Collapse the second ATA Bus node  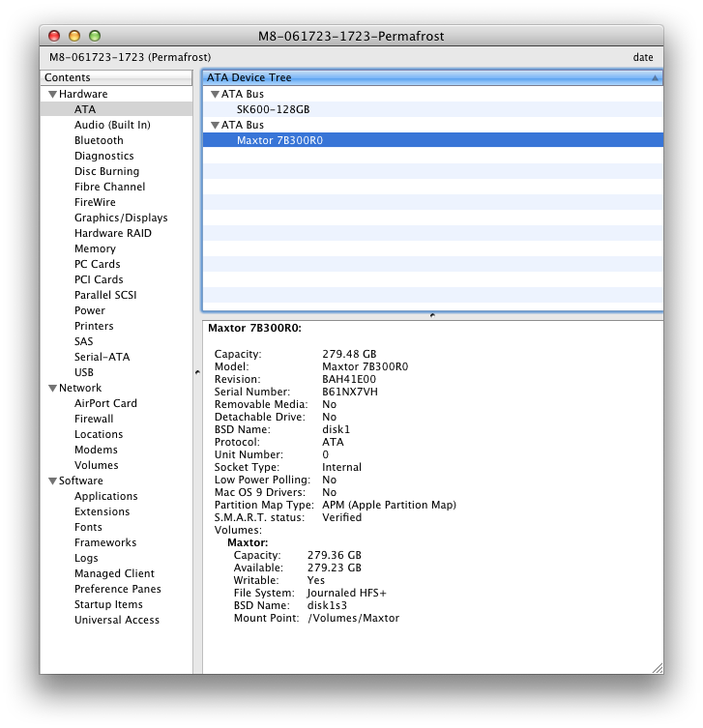(215, 126)
